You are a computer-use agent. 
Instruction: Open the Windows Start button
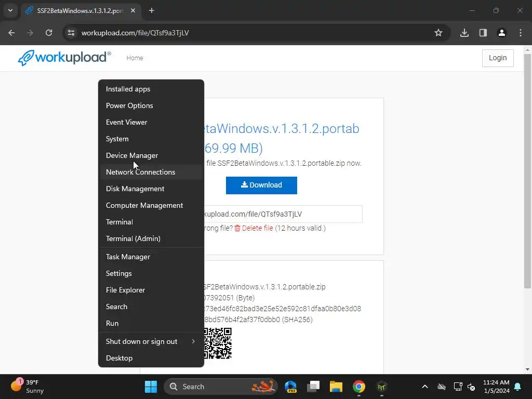[151, 387]
